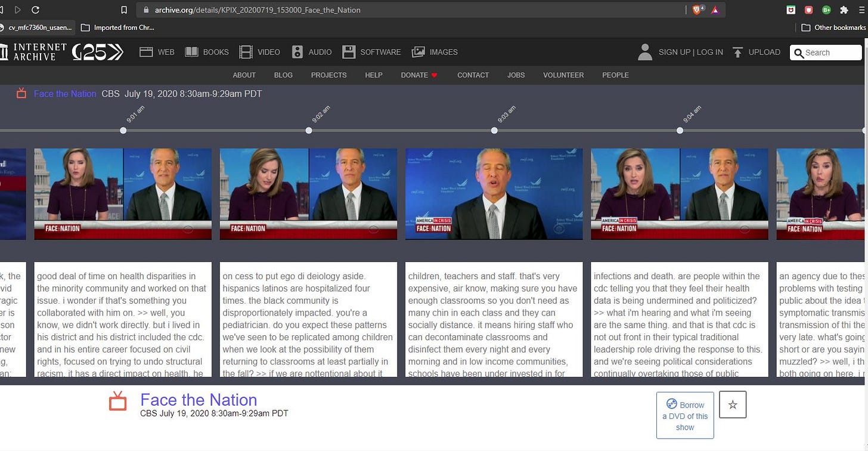This screenshot has height=451, width=868.
Task: Click SIGN UP | LOG IN link
Action: click(x=690, y=52)
